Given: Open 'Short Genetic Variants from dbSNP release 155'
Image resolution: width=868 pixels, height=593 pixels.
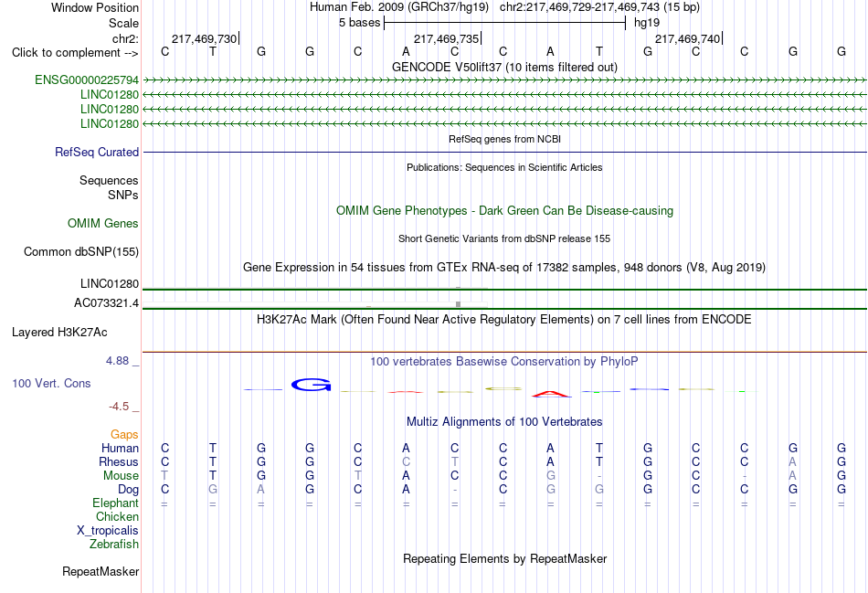Looking at the screenshot, I should 504,238.
